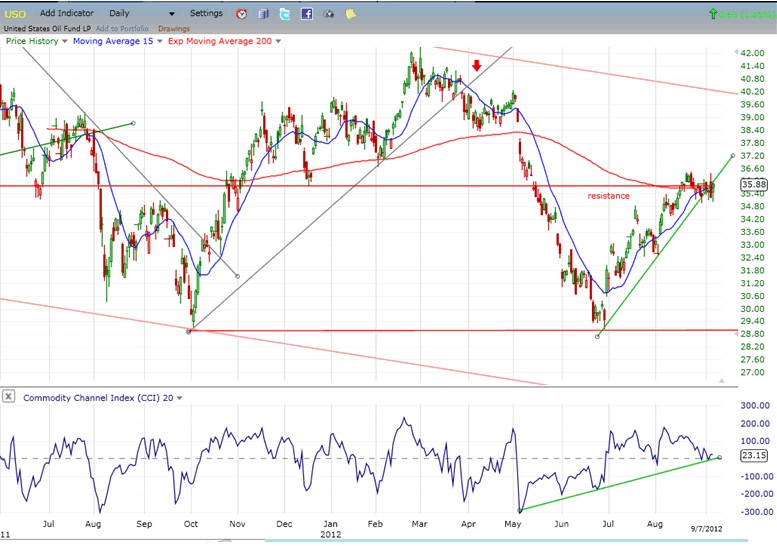Expand Commodity Channel Index (CCI) 20 dropdown
This screenshot has width=777, height=552.
pyautogui.click(x=179, y=398)
